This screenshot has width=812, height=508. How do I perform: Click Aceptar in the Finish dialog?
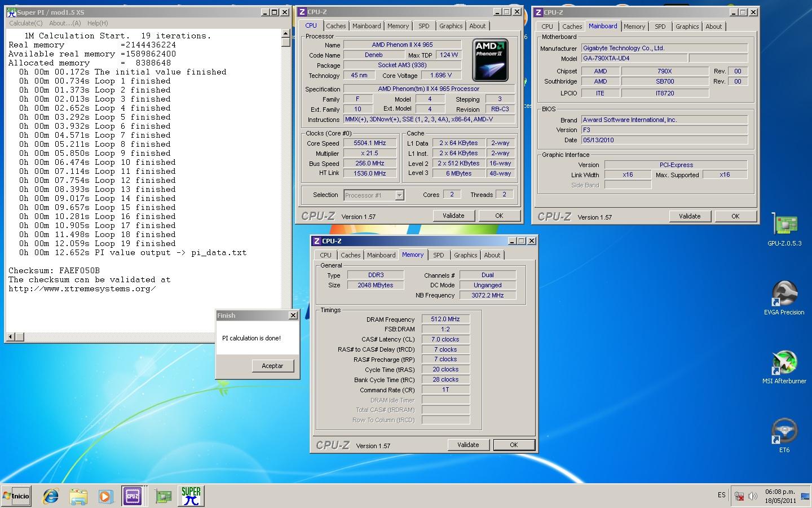[272, 366]
